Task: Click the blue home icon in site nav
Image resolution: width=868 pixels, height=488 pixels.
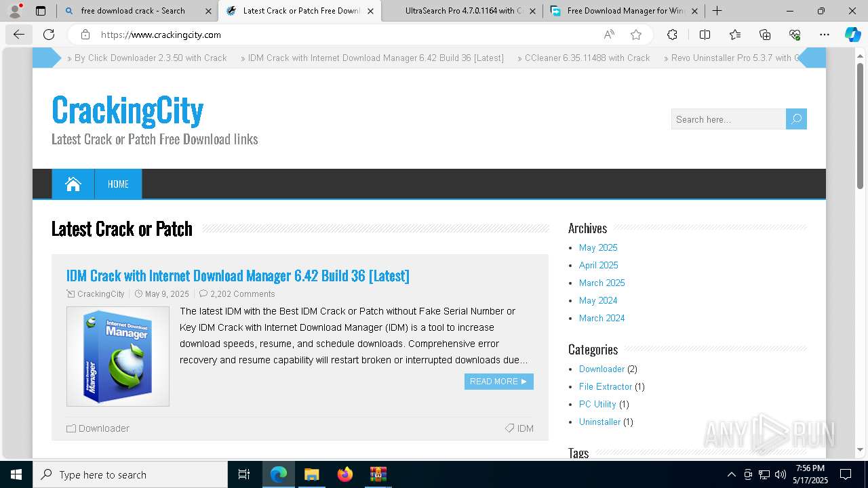Action: (73, 184)
